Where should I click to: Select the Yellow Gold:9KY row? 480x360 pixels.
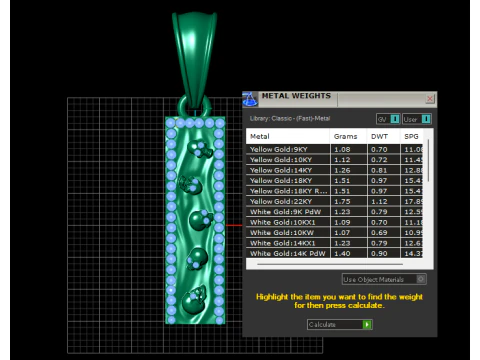pyautogui.click(x=335, y=149)
